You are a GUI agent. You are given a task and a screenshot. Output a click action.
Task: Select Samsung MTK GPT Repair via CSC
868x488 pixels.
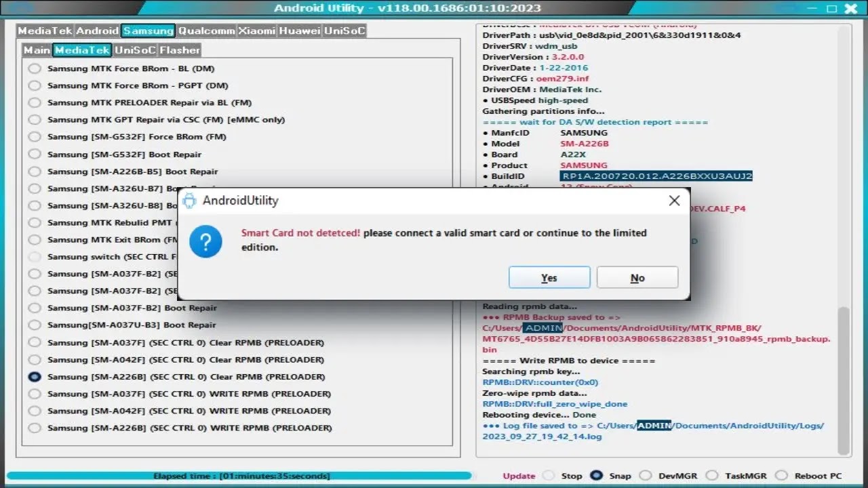pos(34,119)
